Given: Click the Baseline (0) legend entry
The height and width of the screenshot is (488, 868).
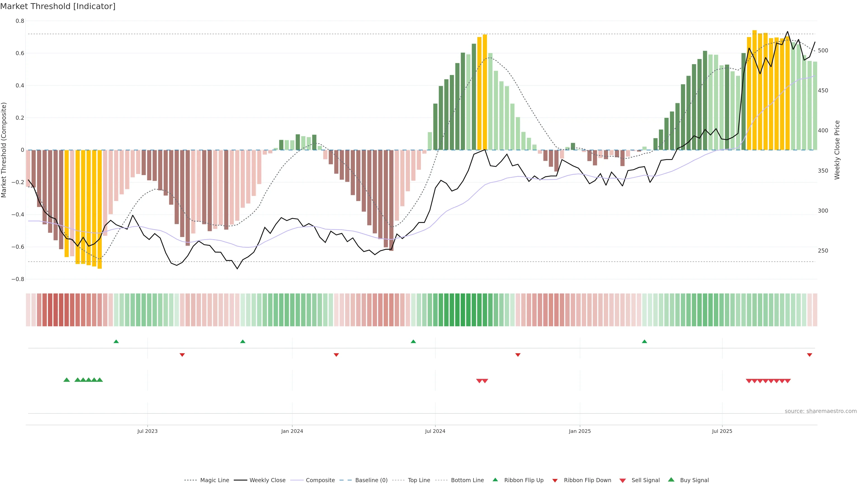Looking at the screenshot, I should 371,480.
